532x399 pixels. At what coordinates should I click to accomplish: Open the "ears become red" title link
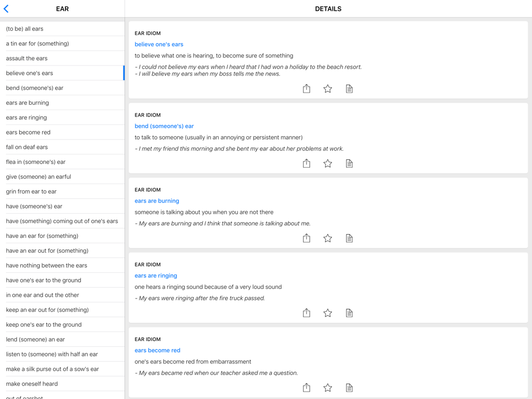[x=157, y=350]
